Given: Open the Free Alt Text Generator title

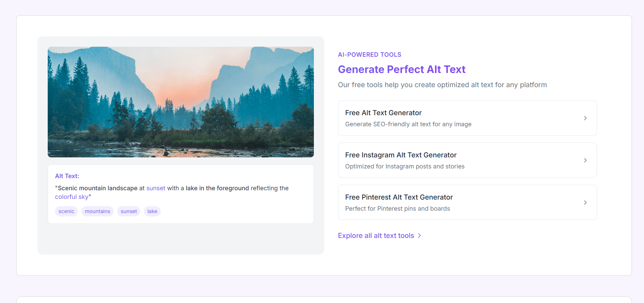Looking at the screenshot, I should (383, 113).
